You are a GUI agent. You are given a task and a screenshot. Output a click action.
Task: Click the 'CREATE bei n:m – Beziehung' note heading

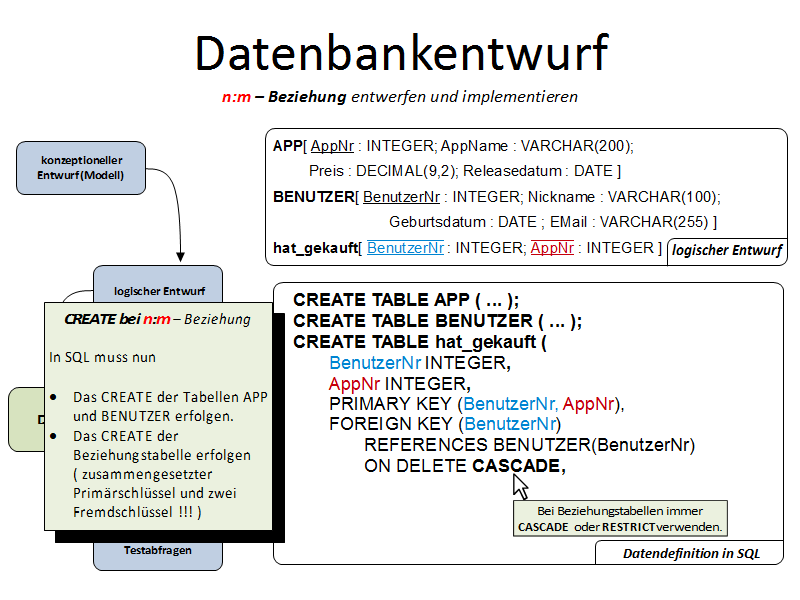[157, 320]
